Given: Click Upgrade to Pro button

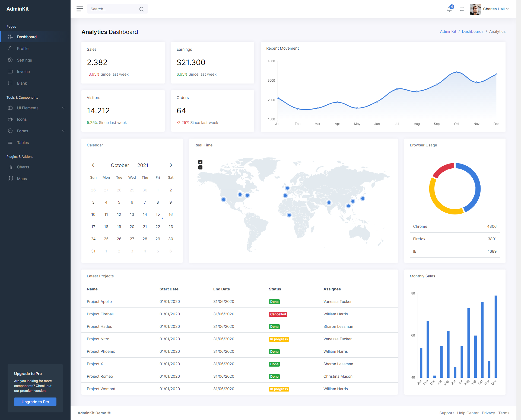Looking at the screenshot, I should click(35, 402).
